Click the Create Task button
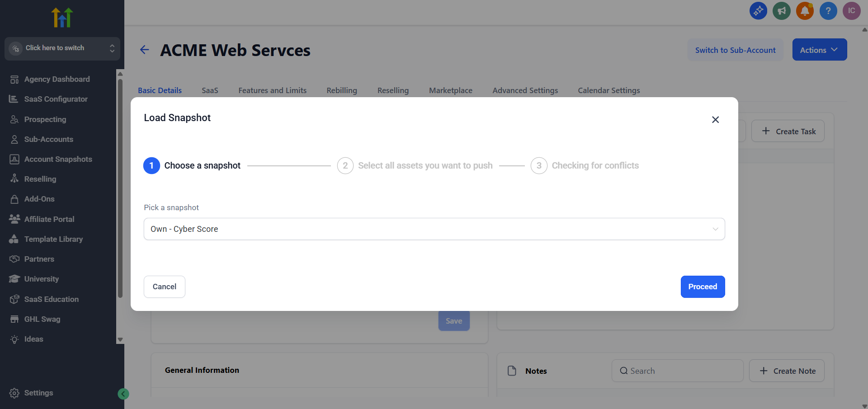The height and width of the screenshot is (409, 868). pyautogui.click(x=788, y=131)
